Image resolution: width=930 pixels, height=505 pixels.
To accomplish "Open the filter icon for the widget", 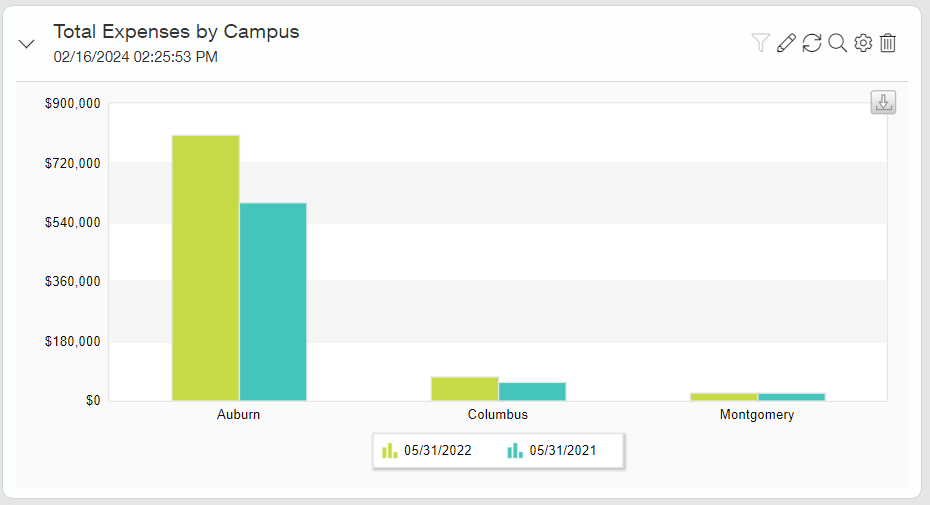I will 760,43.
